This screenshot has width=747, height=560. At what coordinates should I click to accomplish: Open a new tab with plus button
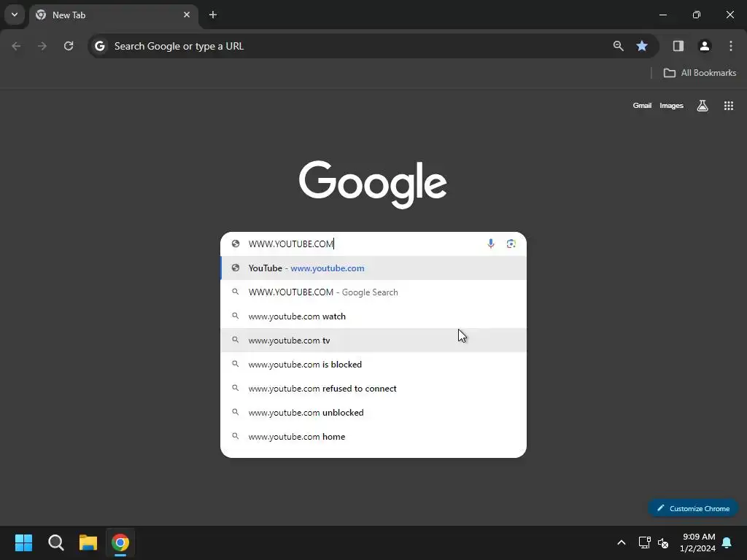(213, 15)
